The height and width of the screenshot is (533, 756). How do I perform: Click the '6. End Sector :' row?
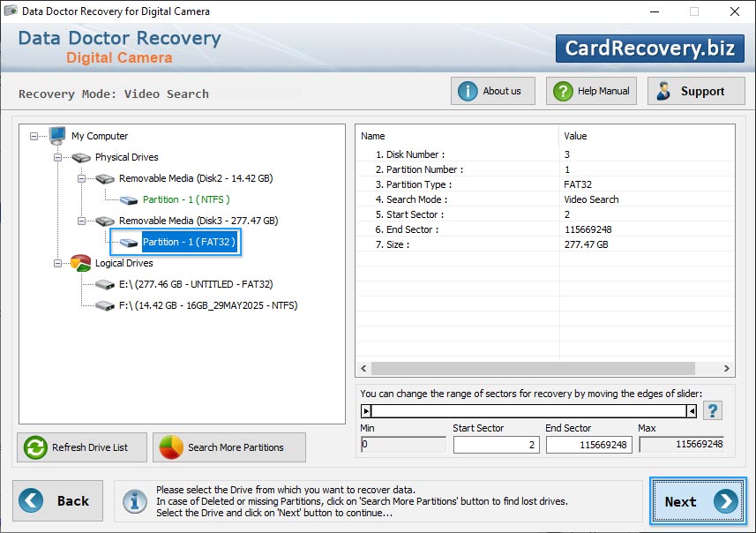point(545,229)
